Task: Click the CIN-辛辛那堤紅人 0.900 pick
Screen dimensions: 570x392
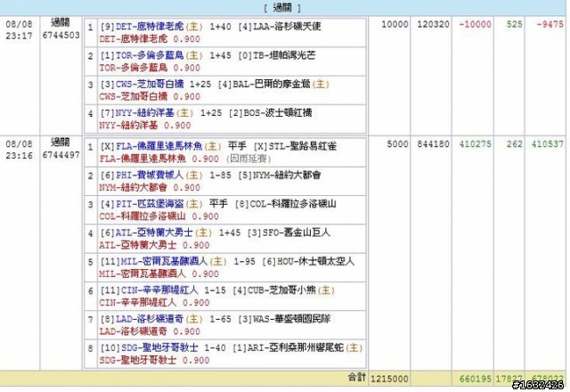Action: click(154, 302)
